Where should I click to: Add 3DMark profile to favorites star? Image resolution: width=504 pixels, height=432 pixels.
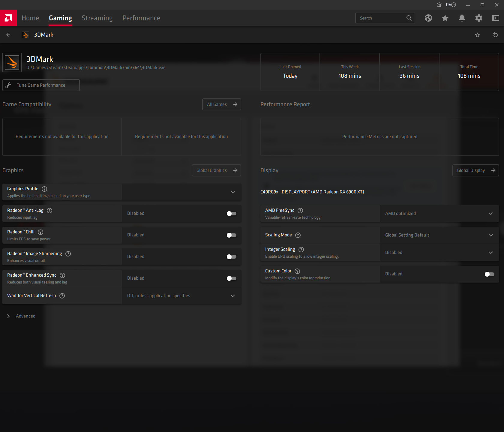tap(477, 35)
